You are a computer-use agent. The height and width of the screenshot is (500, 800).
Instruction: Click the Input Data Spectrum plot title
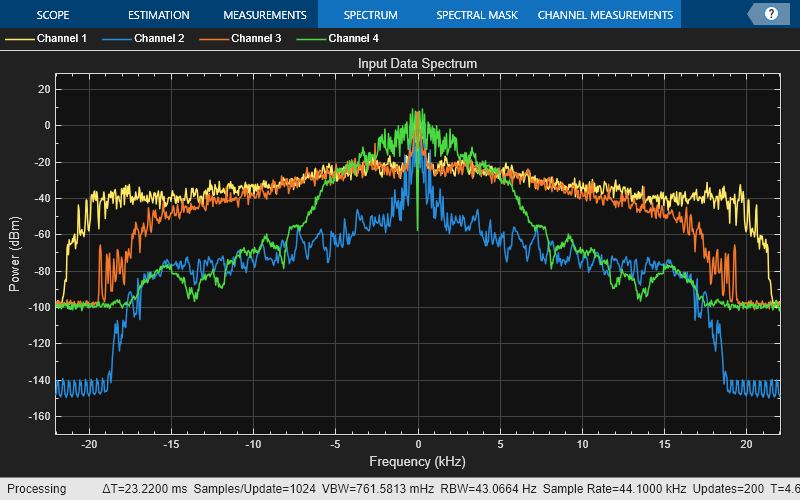click(x=418, y=63)
